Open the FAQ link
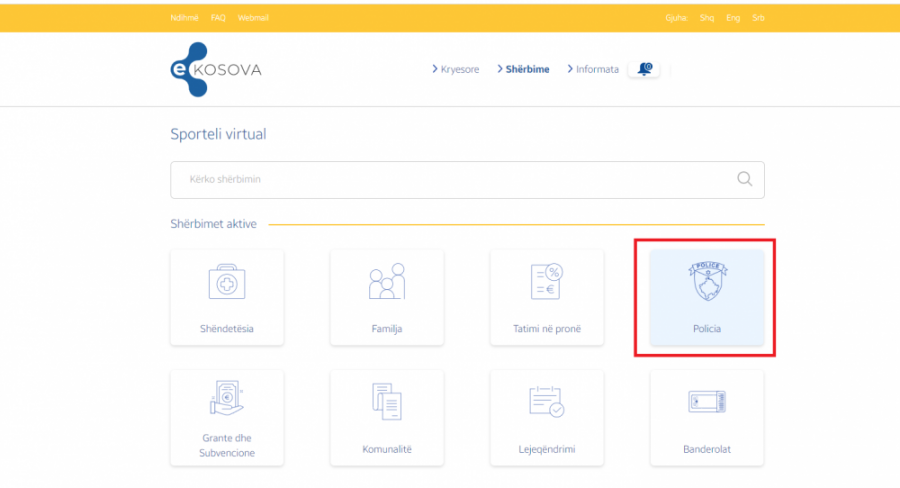This screenshot has height=488, width=900. pyautogui.click(x=218, y=18)
